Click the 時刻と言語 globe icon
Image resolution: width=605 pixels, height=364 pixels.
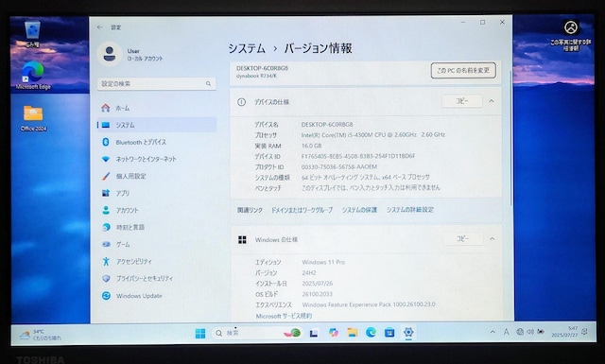click(106, 227)
